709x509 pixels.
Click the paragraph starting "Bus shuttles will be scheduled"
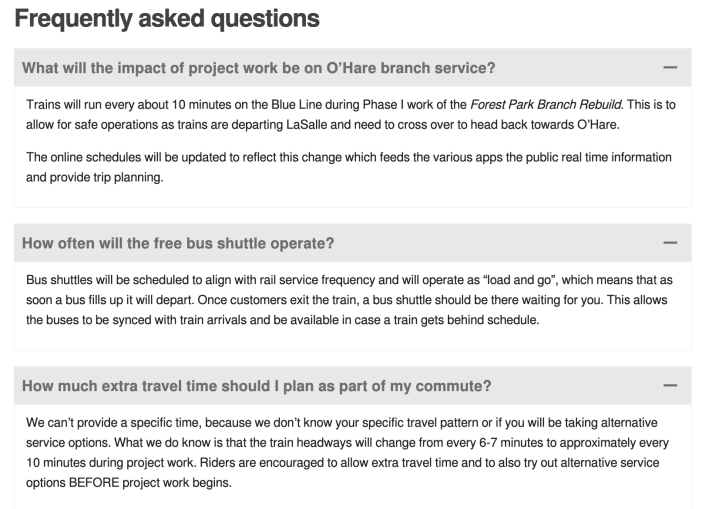click(349, 299)
